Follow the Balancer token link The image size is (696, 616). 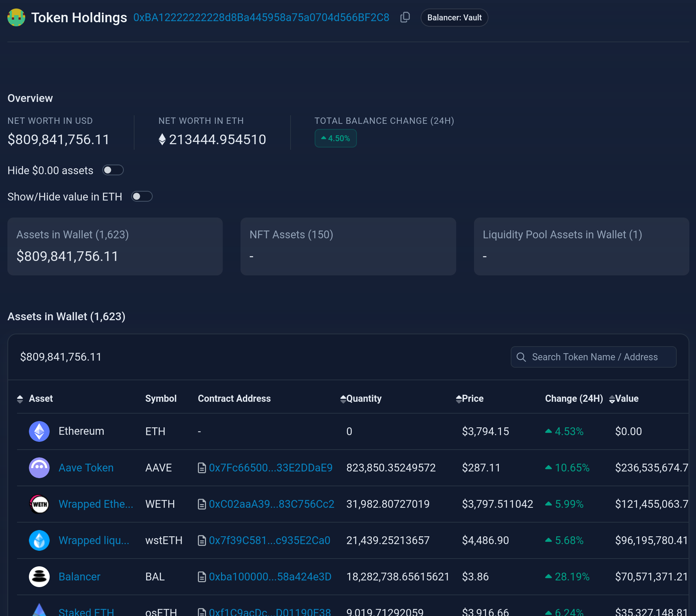79,576
